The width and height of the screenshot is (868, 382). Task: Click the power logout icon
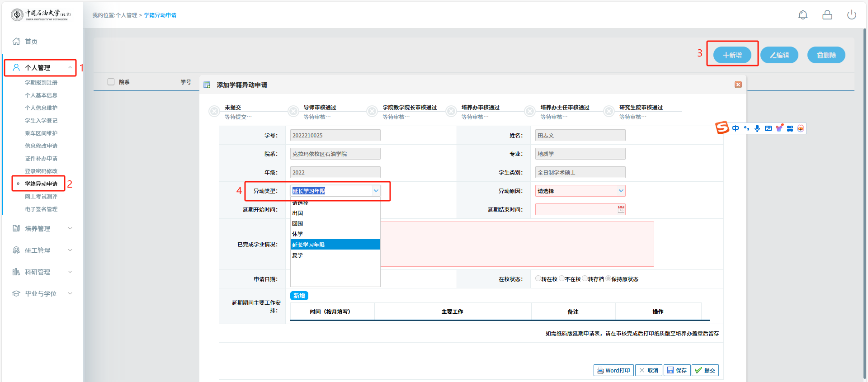[x=851, y=15]
